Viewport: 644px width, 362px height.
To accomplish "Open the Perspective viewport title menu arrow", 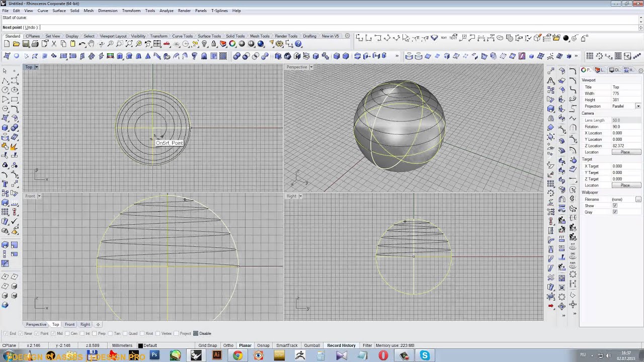I will [311, 67].
